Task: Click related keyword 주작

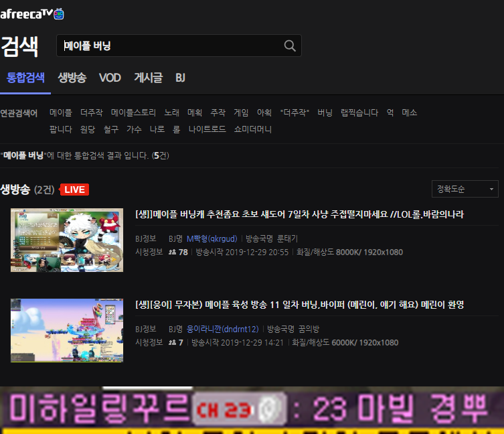Action: pos(218,113)
